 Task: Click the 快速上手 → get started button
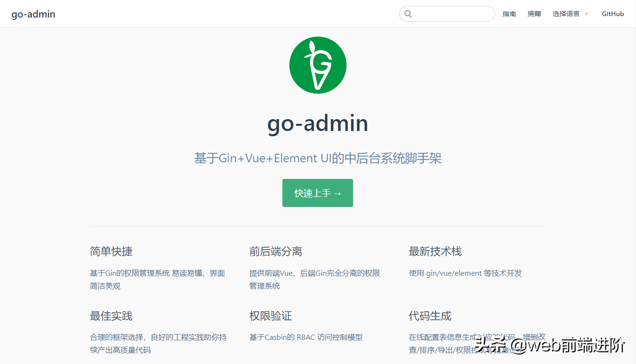pos(318,193)
